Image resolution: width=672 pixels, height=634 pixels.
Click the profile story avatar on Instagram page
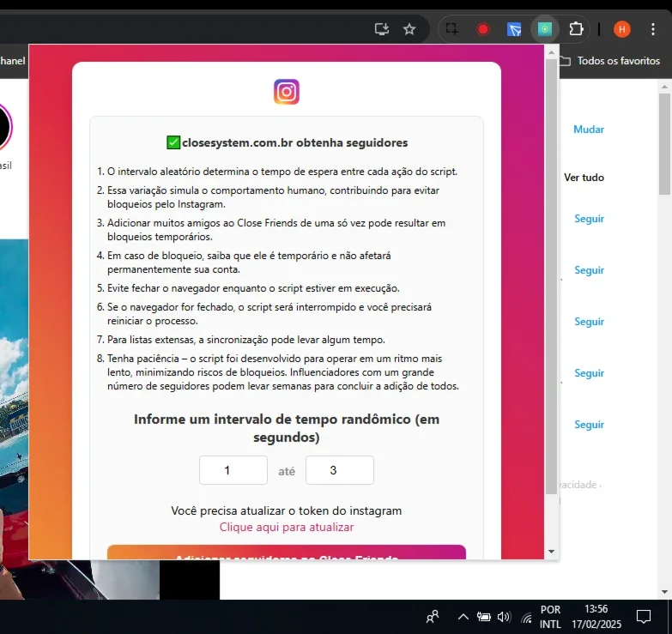5,127
